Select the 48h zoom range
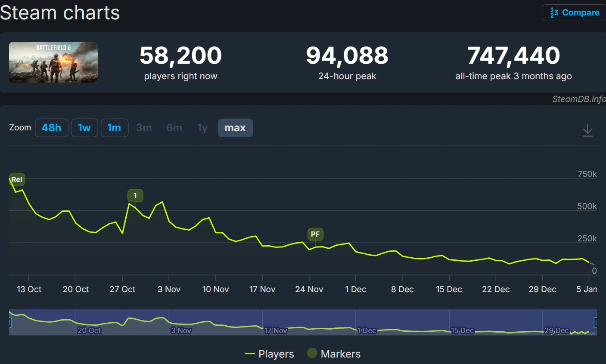606x364 pixels. click(51, 128)
